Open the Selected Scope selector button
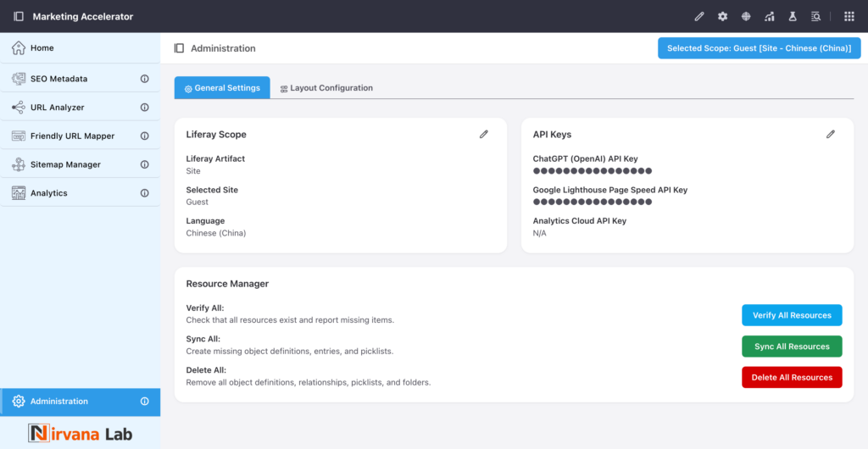868x449 pixels. point(759,48)
